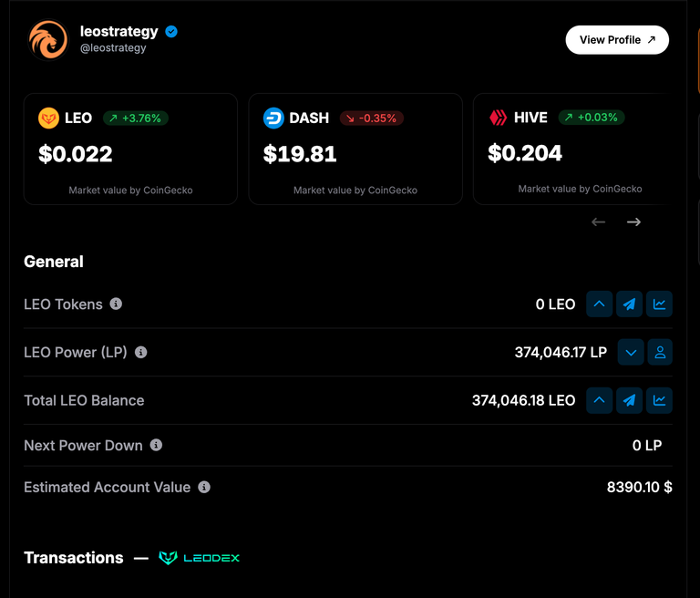Click the View Profile button

coord(617,40)
